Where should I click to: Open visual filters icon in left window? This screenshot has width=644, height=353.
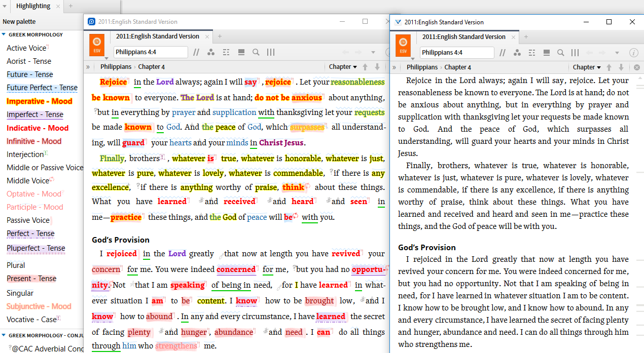pyautogui.click(x=211, y=52)
